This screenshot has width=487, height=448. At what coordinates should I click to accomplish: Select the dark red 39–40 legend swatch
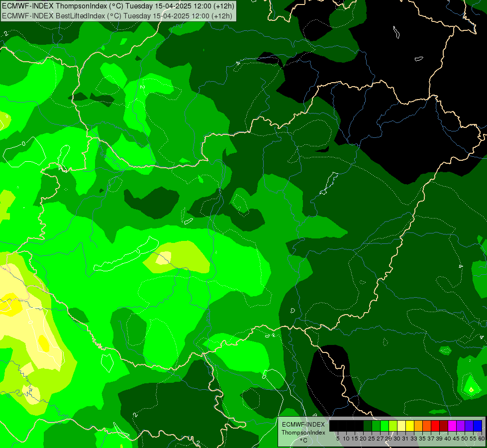444,426
